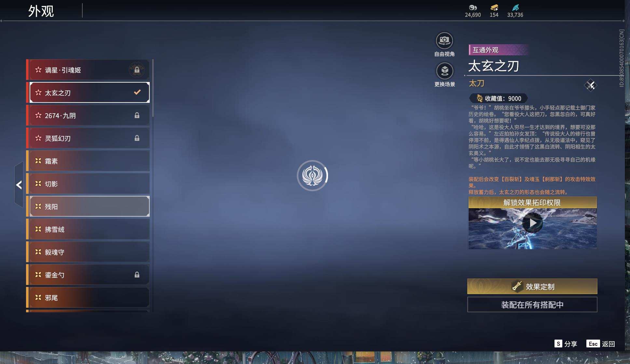Select the 残阳 skin entry
This screenshot has width=630, height=364.
click(x=88, y=207)
